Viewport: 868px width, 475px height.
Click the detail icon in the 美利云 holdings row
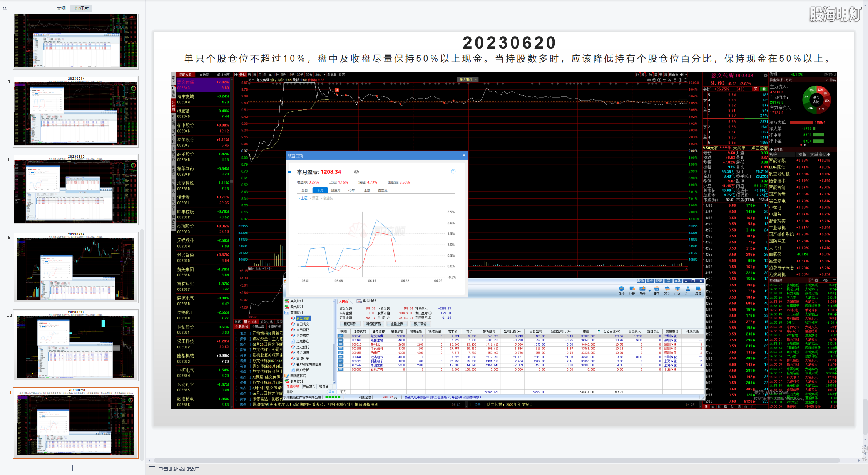coord(341,344)
